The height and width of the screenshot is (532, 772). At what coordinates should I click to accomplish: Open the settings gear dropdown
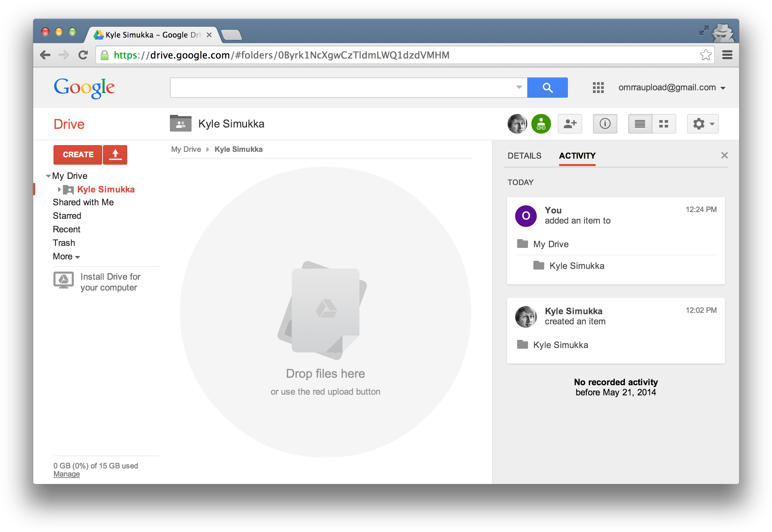coord(703,124)
